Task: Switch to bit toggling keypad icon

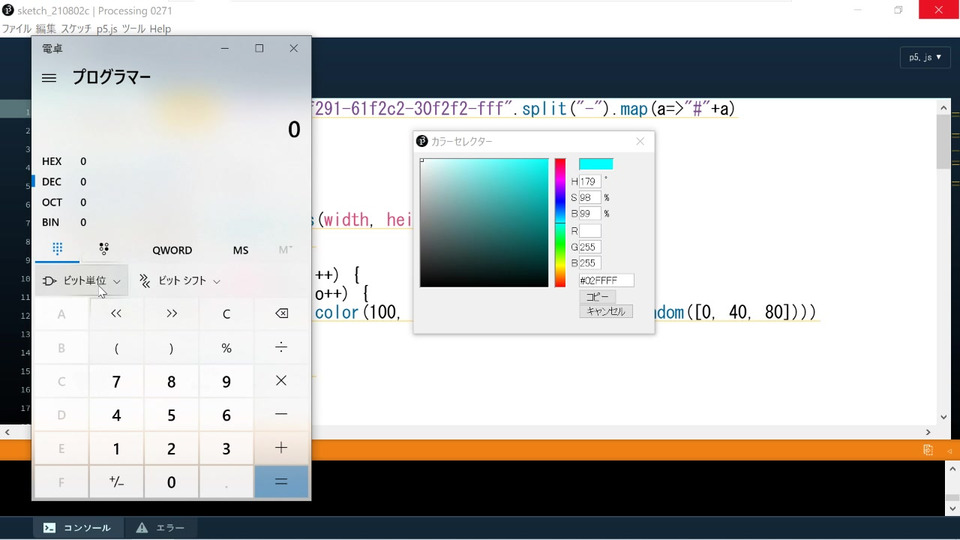Action: (x=103, y=249)
